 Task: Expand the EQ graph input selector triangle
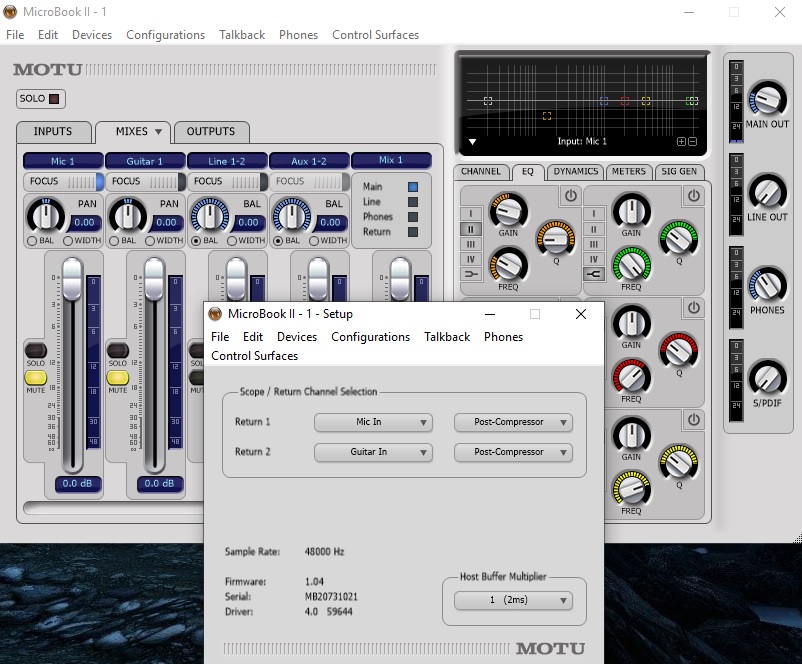472,142
